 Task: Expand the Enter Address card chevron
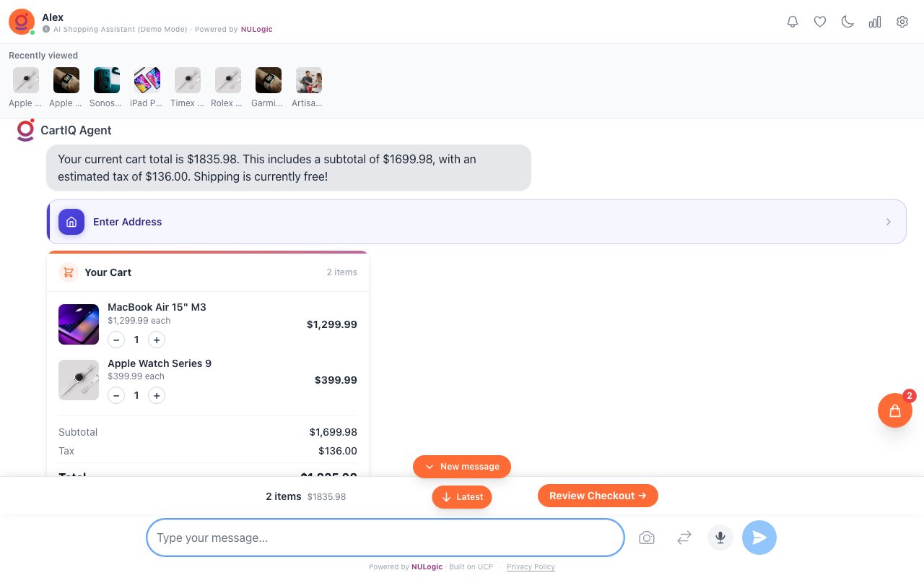[x=889, y=222]
